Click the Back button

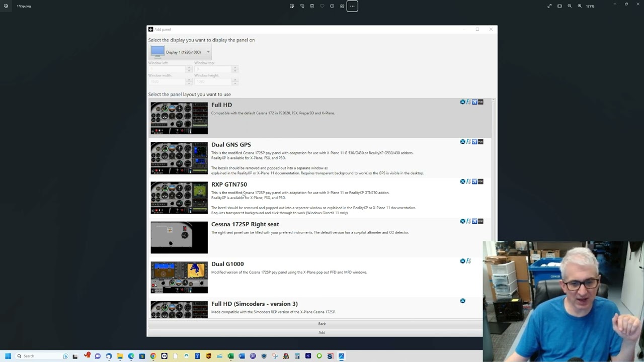pyautogui.click(x=322, y=324)
